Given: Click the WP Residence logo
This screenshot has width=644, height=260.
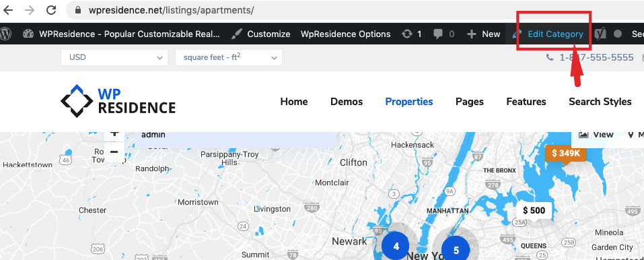Looking at the screenshot, I should 118,101.
